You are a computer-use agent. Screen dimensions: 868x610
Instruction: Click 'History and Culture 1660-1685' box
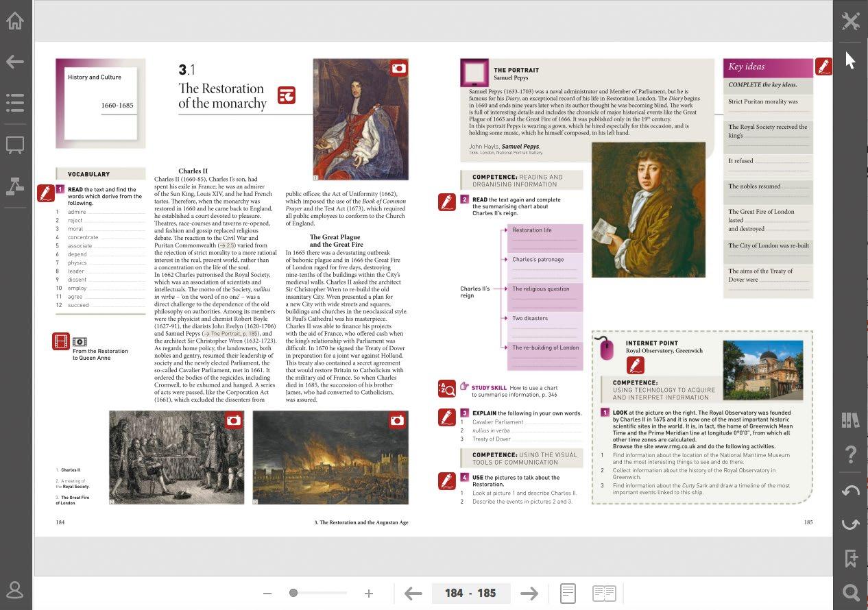[101, 103]
